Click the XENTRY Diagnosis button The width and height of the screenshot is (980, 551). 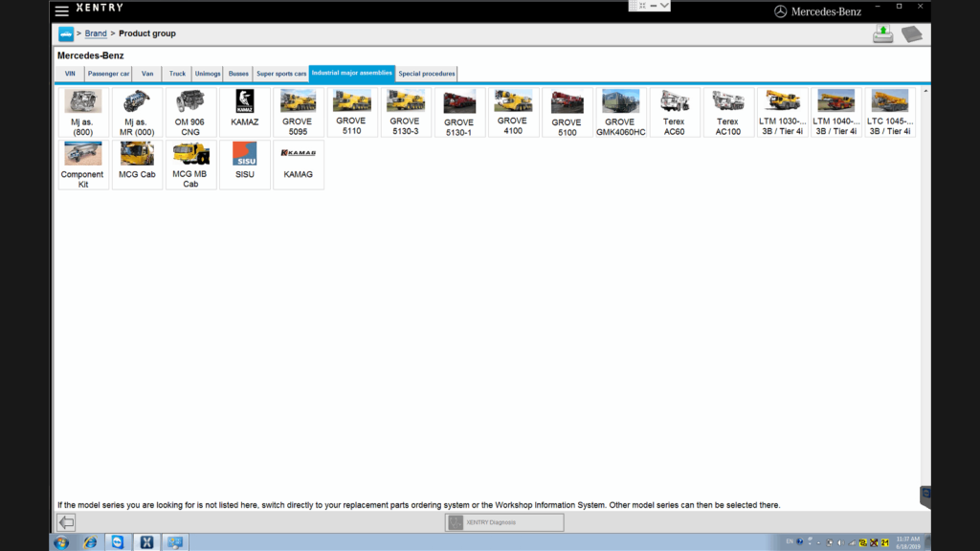pos(504,522)
